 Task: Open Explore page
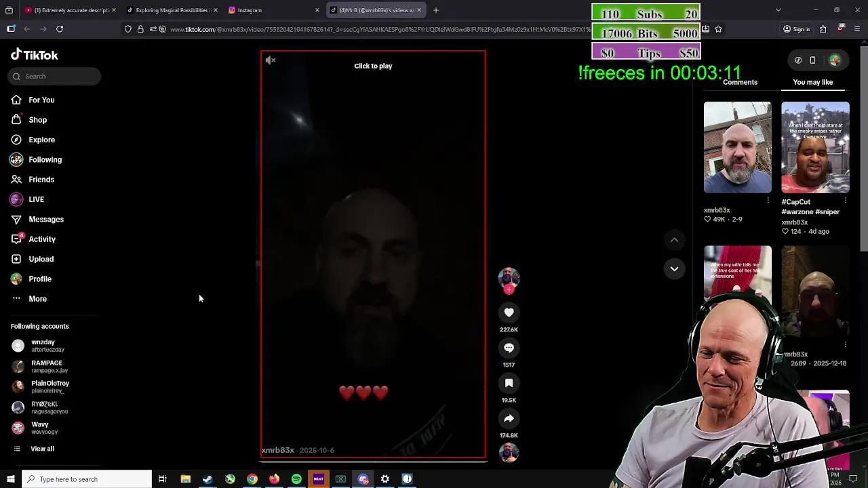pyautogui.click(x=41, y=140)
